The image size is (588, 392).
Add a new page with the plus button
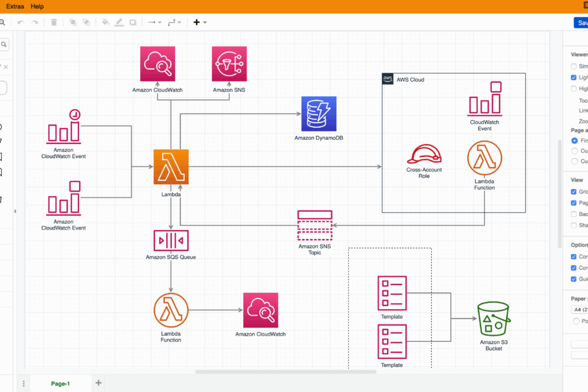[98, 383]
